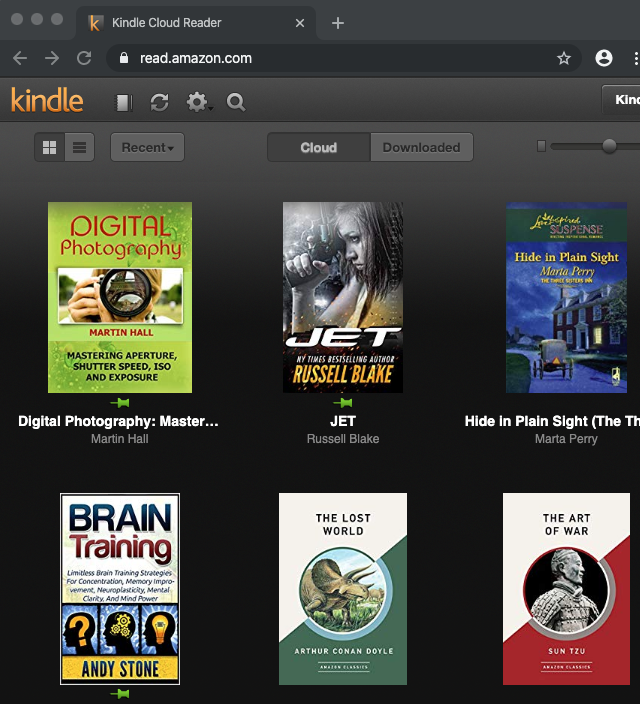Open the browser profile avatar icon
The image size is (640, 704).
click(604, 58)
